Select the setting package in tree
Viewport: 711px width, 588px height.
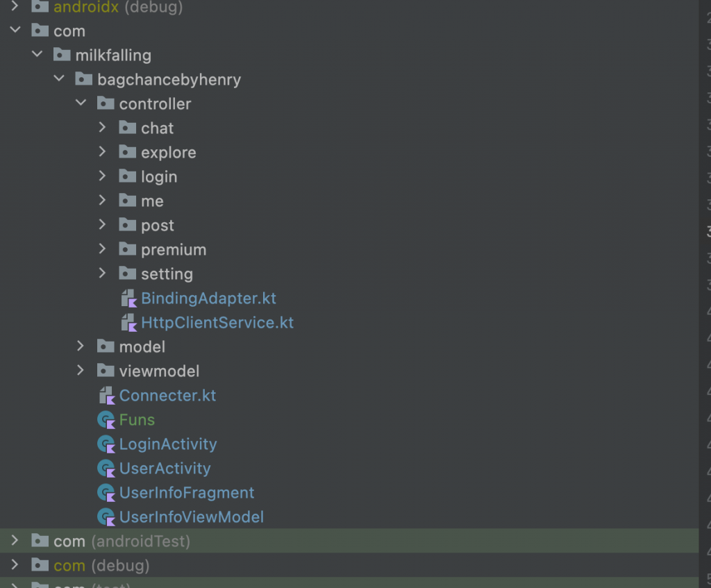click(167, 274)
